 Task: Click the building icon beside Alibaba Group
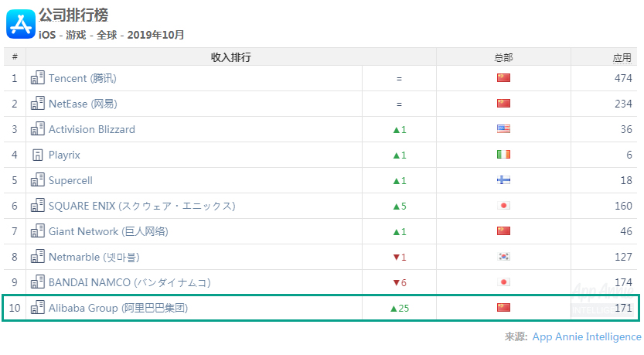(x=38, y=307)
